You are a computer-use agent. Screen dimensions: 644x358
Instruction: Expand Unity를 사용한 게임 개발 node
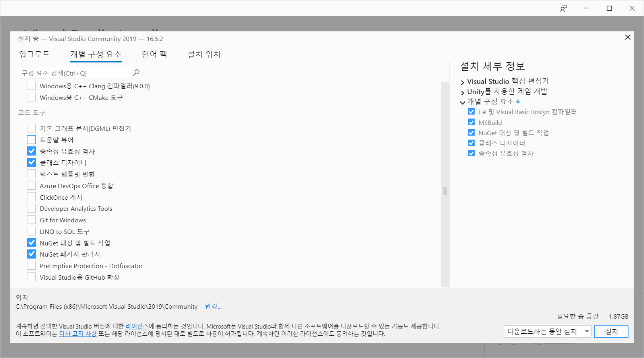tap(462, 93)
